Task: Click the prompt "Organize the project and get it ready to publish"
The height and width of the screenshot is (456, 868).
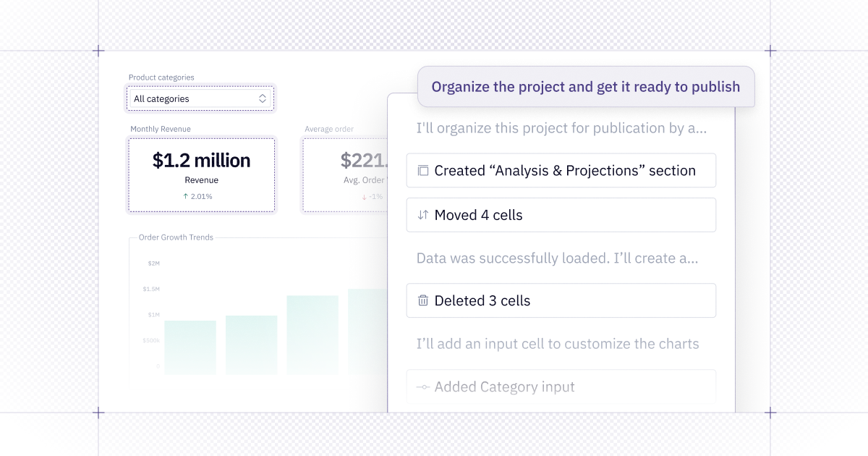Action: [x=585, y=87]
